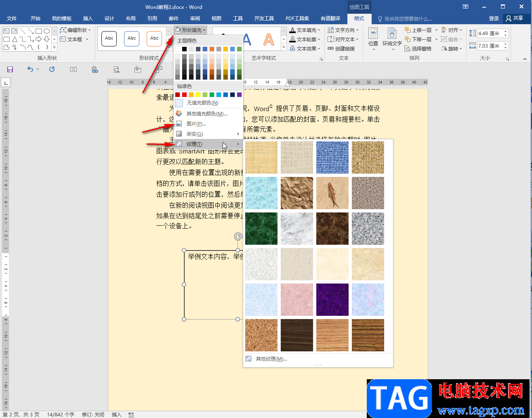Click the orange-outlined Abc shape style
532x418 pixels.
(x=154, y=38)
